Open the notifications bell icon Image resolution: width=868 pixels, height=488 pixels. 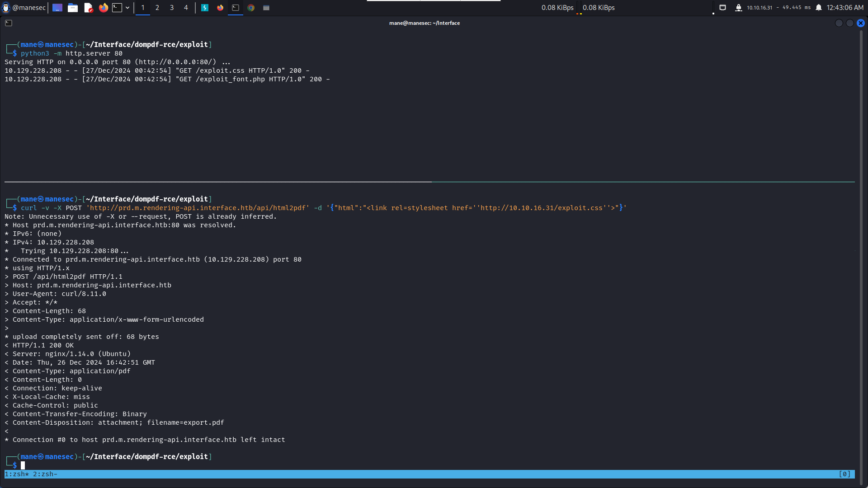819,8
